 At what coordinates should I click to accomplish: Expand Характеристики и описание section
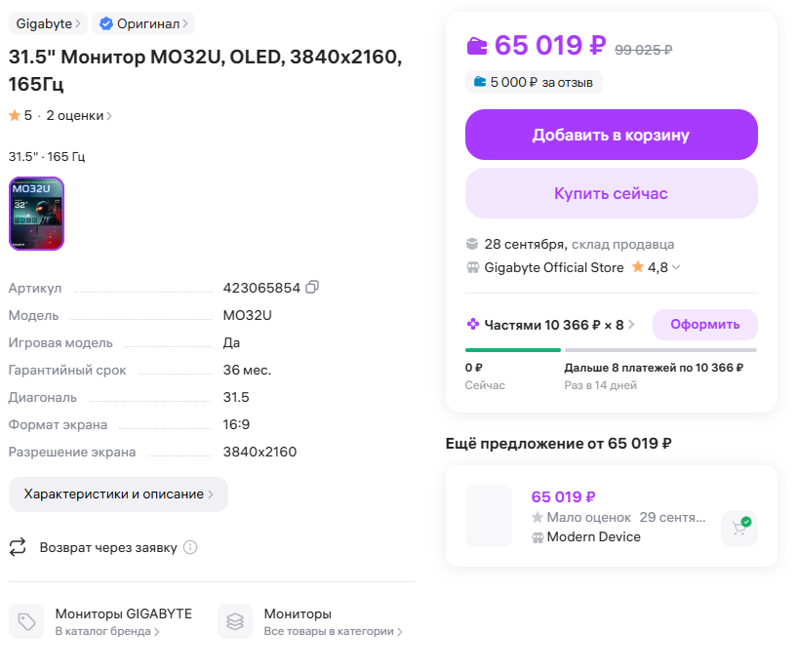point(118,494)
